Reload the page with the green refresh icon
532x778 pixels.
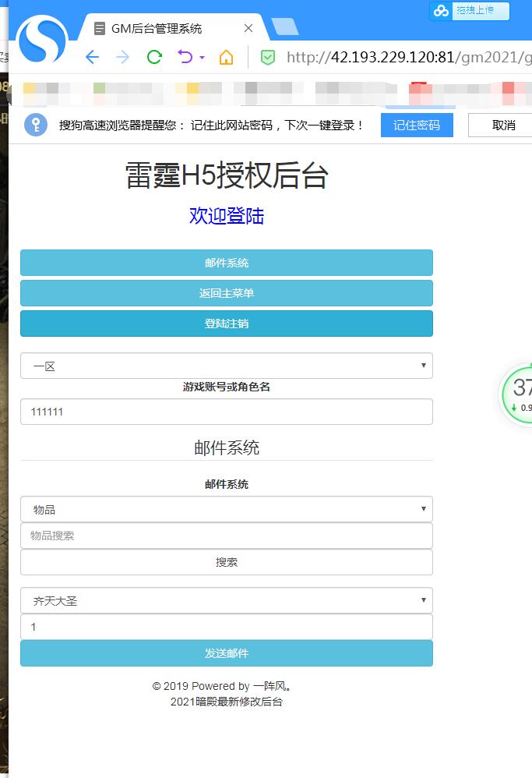[x=154, y=57]
